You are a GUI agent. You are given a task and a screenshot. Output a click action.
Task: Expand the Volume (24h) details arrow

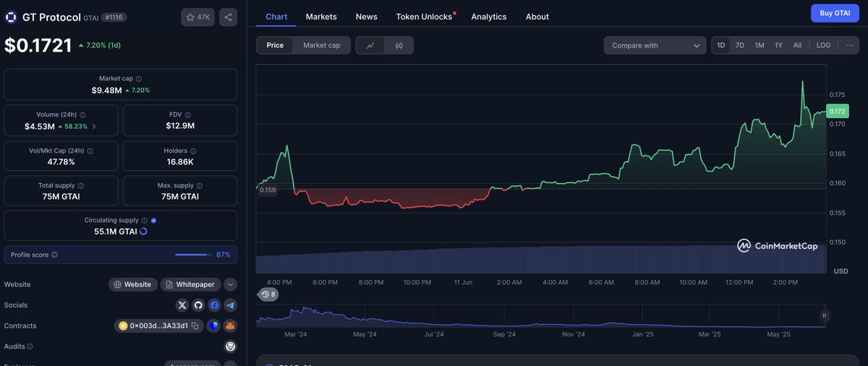94,127
